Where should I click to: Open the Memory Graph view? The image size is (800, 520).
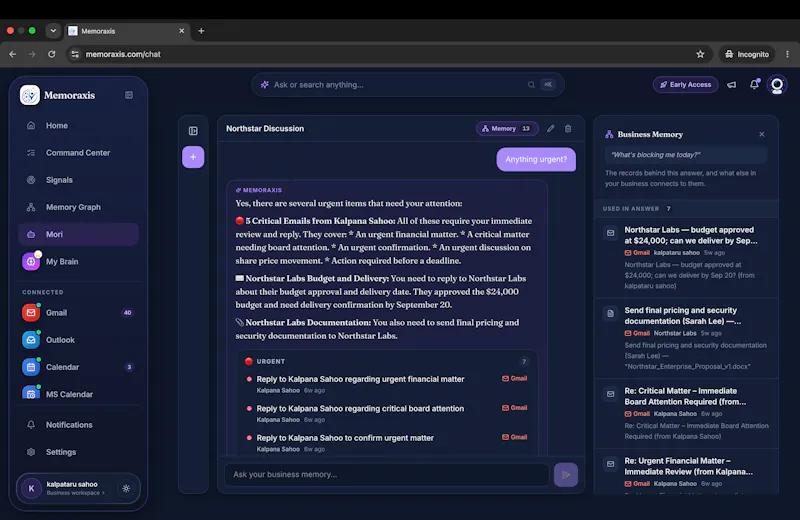(x=78, y=207)
